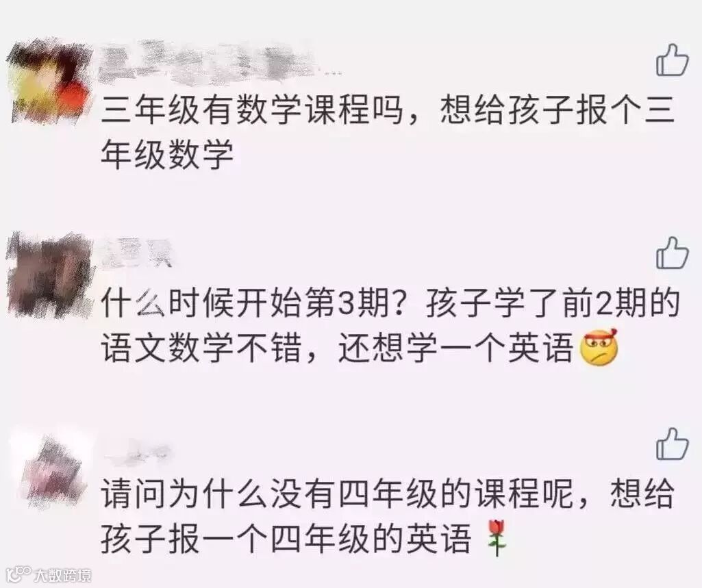
Task: Select the wrapped line 年级数学
Action: (x=167, y=155)
